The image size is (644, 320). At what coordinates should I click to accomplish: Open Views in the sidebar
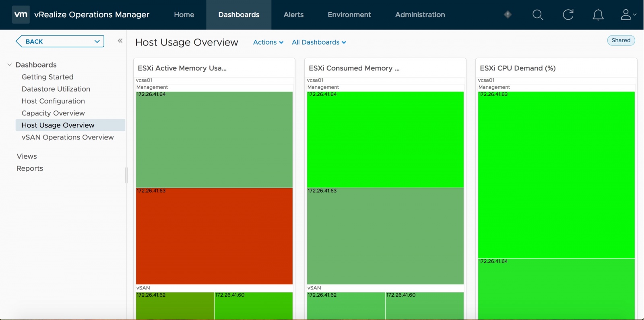point(27,156)
